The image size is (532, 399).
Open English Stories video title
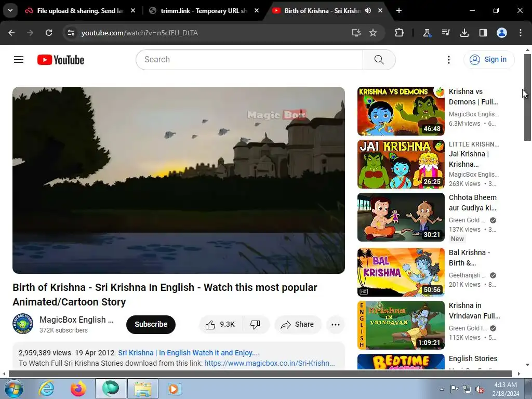[x=473, y=358]
